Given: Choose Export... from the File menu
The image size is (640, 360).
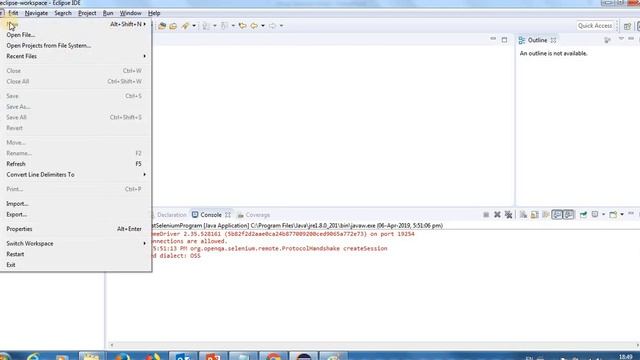Looking at the screenshot, I should click(76, 214).
